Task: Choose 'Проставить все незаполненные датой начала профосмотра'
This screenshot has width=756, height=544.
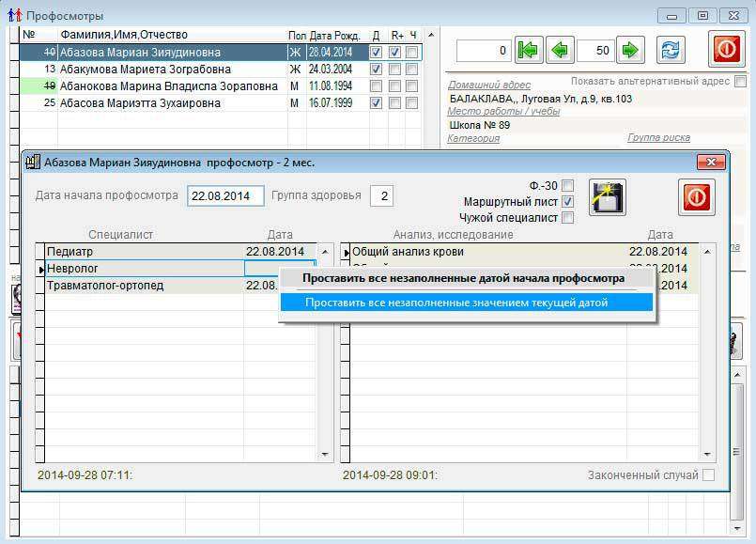Action: [463, 279]
